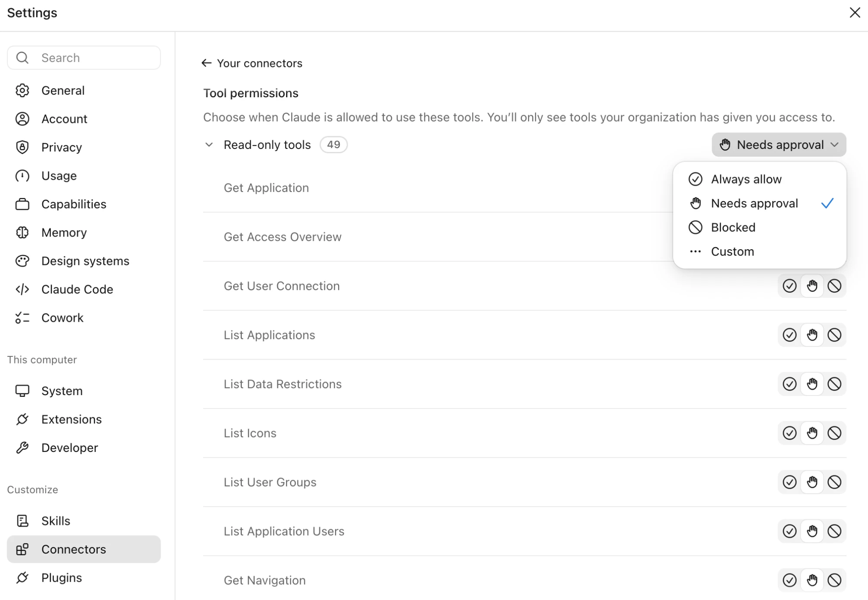
Task: Click the Claude Code brackets icon
Action: point(22,289)
